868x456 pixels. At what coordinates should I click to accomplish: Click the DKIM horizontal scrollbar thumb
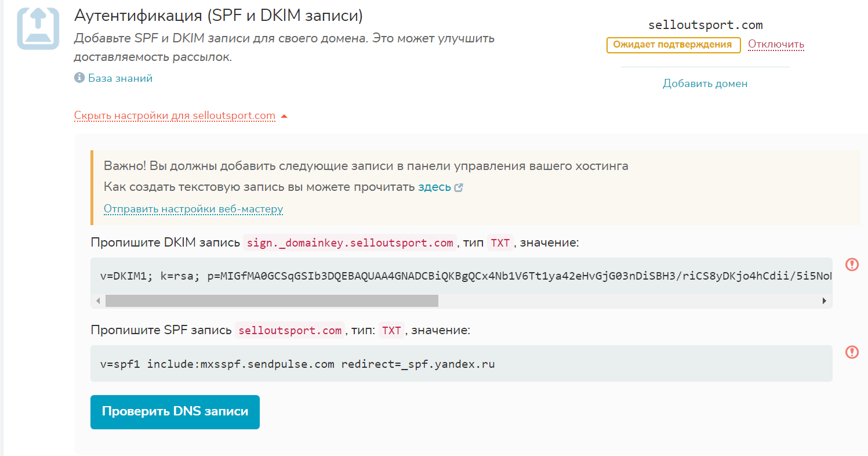click(x=271, y=301)
